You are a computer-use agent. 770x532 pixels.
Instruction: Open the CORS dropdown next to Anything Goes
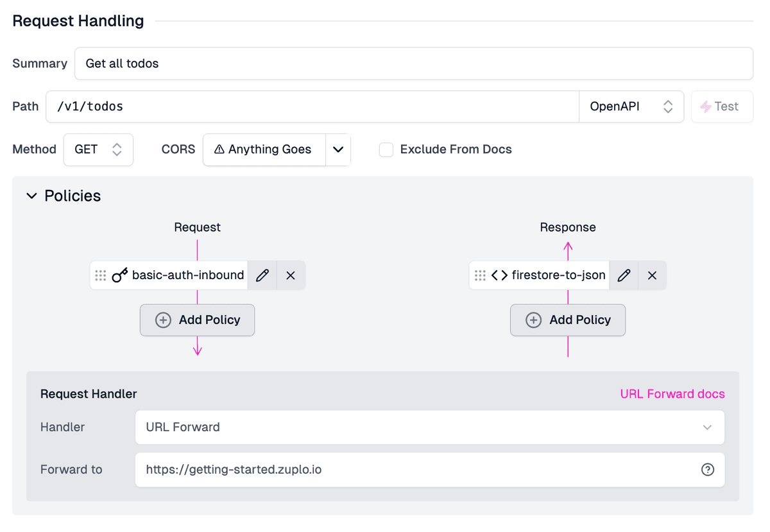click(x=338, y=150)
